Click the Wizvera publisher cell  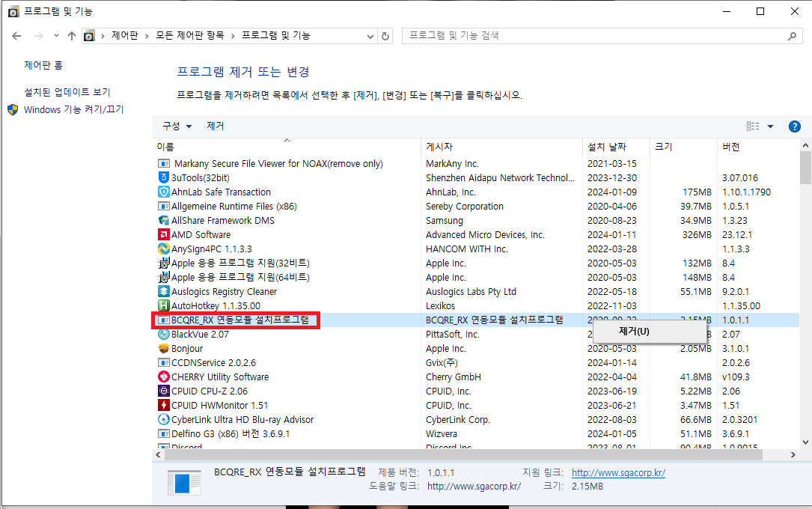(442, 434)
